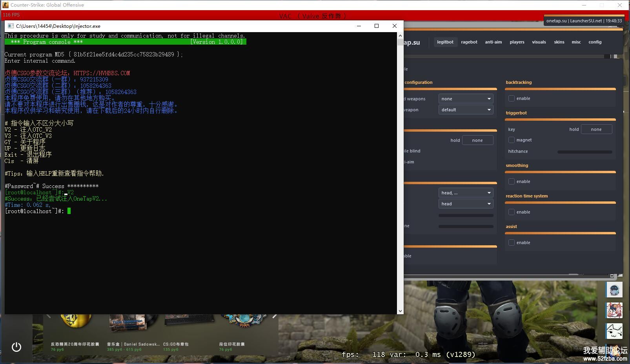Viewport: 630px width, 364px height.
Task: Click the 'Program console' green banner text
Action: [x=47, y=42]
